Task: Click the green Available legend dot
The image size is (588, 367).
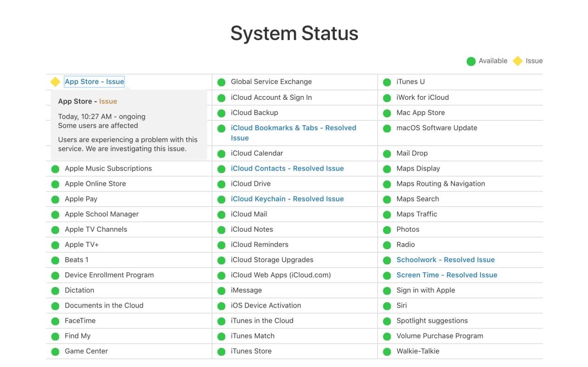Action: (471, 61)
